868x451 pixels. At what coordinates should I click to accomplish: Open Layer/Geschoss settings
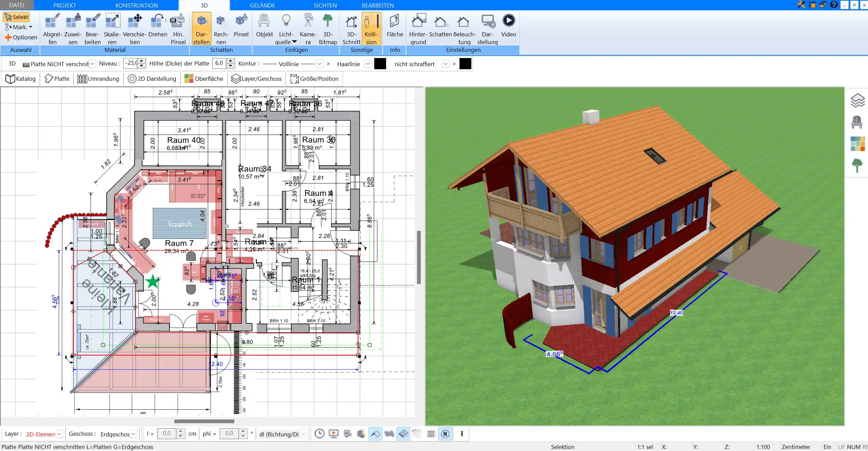[256, 79]
